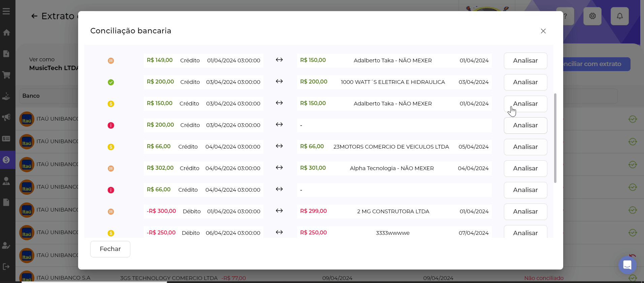Click the red alert icon on unmatched R$ 200,00 row
The width and height of the screenshot is (644, 283).
pos(111,125)
